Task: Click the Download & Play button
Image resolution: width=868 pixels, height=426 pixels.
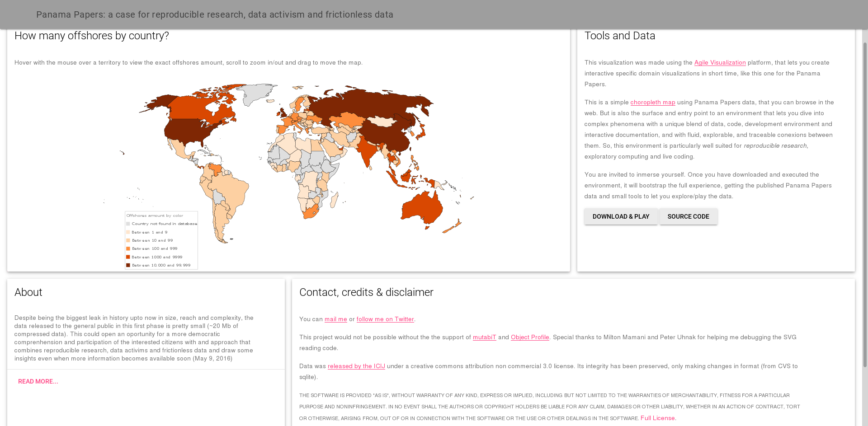Action: pos(621,217)
